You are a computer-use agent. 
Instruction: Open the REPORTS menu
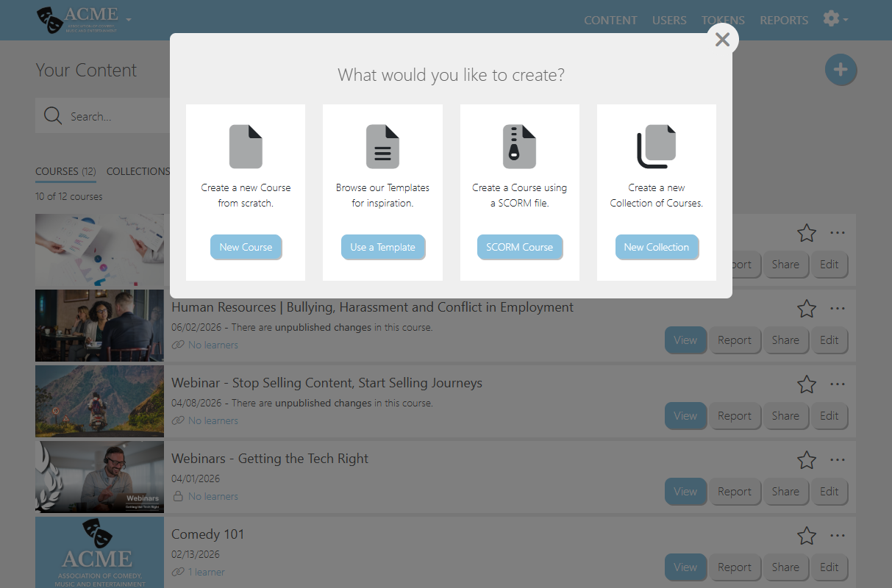tap(784, 20)
